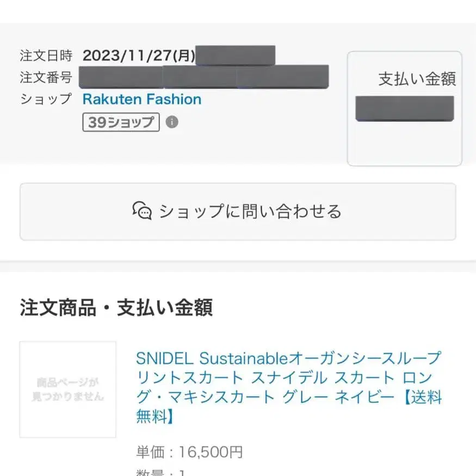476x476 pixels.
Task: Click the info icon beside 39ショップ
Action: point(172,122)
